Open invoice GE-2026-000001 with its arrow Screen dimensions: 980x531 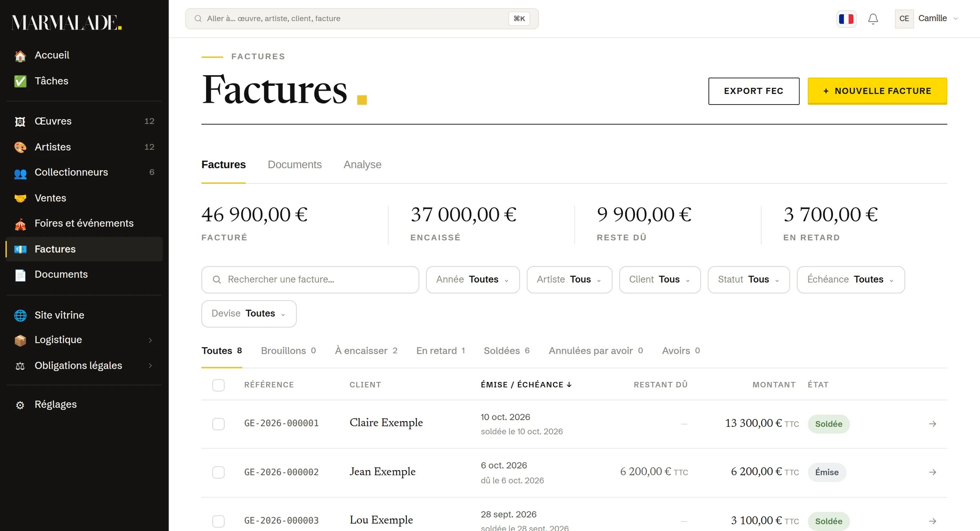pos(933,424)
